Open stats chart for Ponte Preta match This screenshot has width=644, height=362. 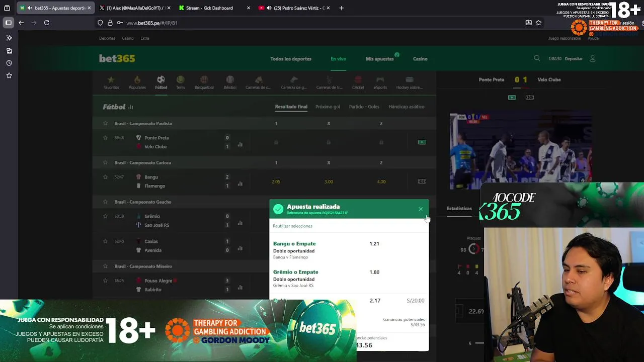point(240,144)
